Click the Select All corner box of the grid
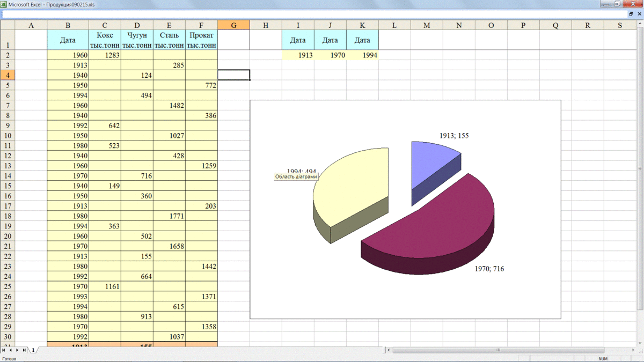Viewport: 644px width, 362px height. tap(8, 25)
